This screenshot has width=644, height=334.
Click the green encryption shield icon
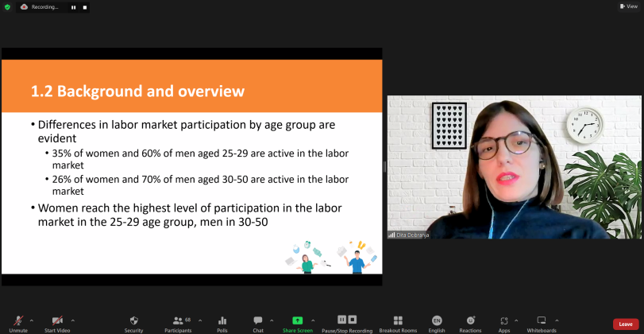(x=7, y=7)
